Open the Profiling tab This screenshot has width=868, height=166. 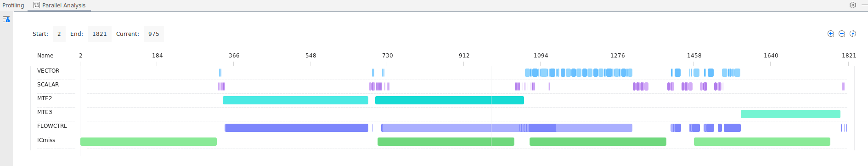coord(13,6)
